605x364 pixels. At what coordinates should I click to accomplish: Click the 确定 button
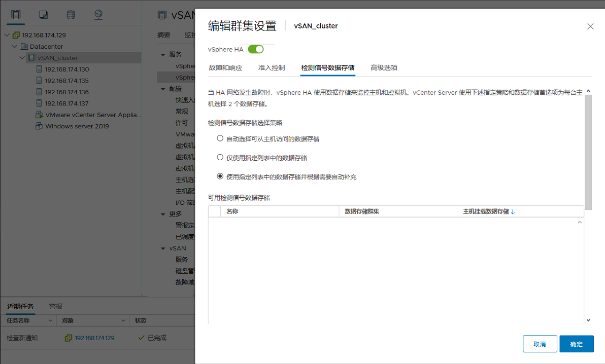coord(577,344)
